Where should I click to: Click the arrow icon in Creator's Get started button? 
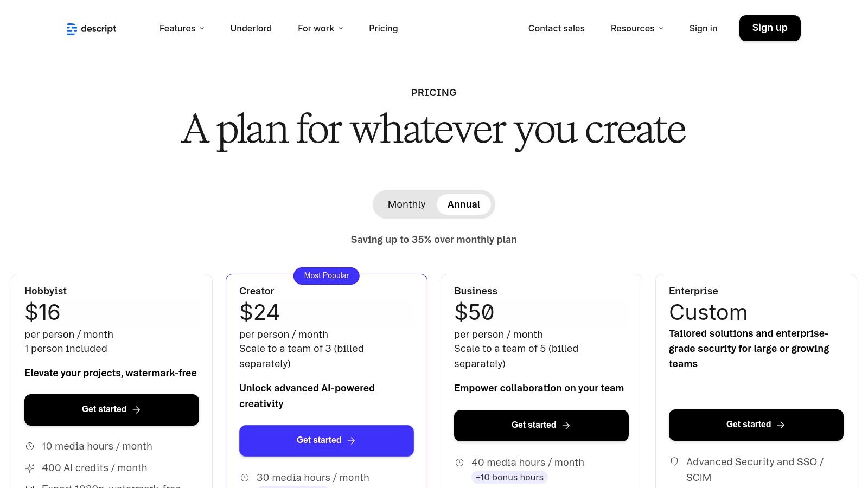353,440
